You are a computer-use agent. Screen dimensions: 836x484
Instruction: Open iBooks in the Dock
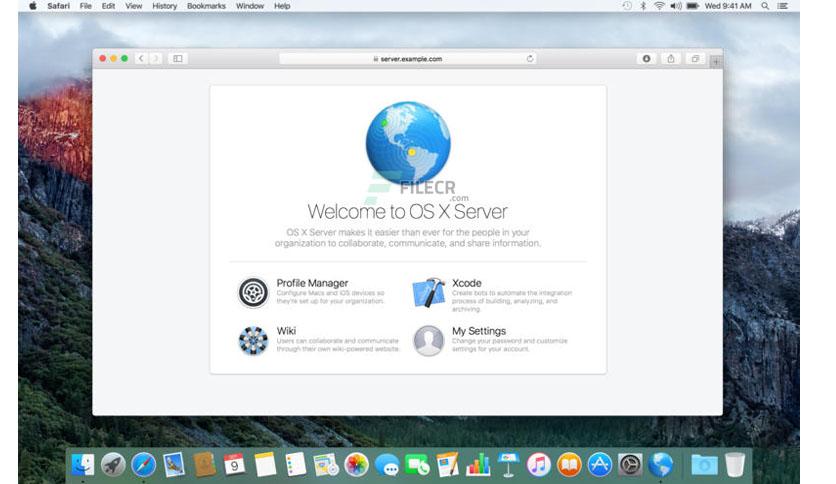click(x=569, y=465)
